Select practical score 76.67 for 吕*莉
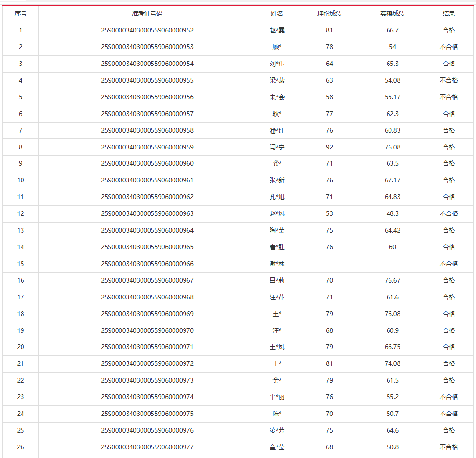476x458 pixels. tap(392, 280)
